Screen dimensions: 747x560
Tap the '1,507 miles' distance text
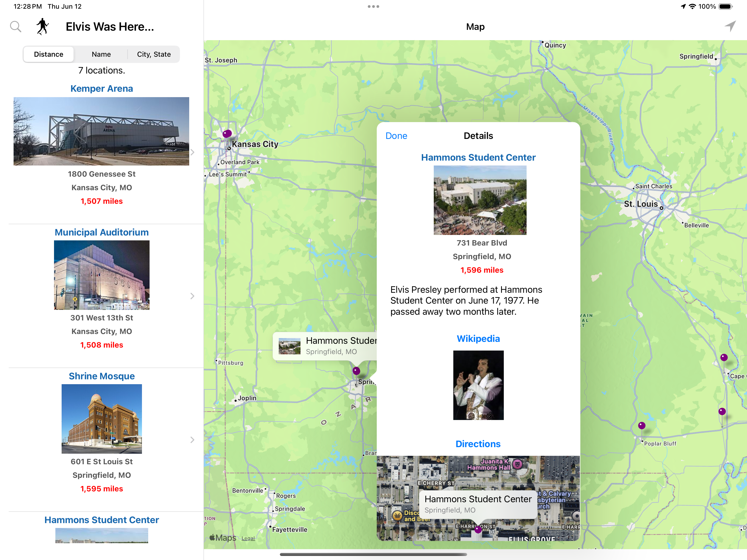click(x=102, y=201)
